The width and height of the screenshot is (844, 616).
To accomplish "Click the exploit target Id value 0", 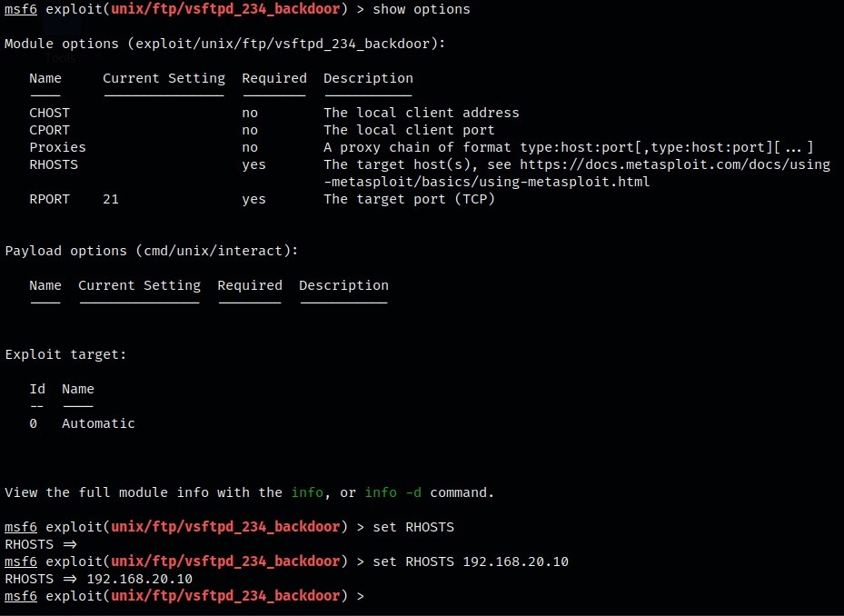I will click(x=34, y=423).
